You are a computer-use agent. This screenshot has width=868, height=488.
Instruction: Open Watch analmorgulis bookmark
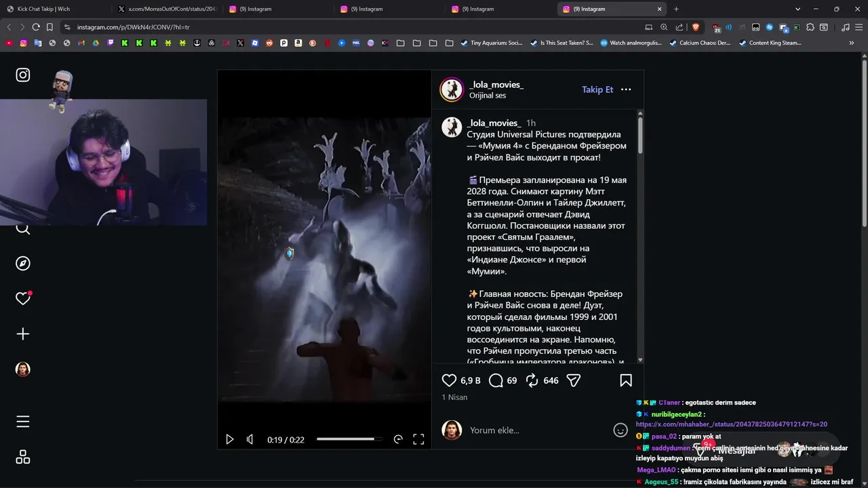click(x=631, y=43)
